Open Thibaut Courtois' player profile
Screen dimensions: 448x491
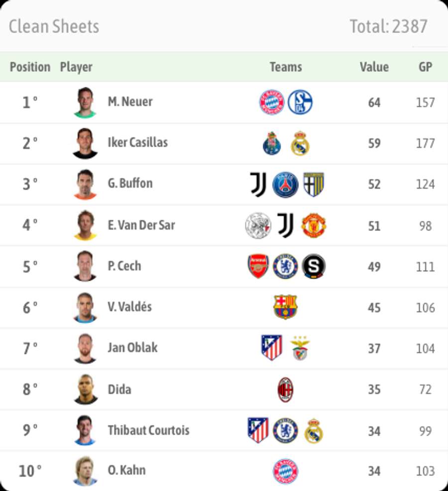(148, 430)
